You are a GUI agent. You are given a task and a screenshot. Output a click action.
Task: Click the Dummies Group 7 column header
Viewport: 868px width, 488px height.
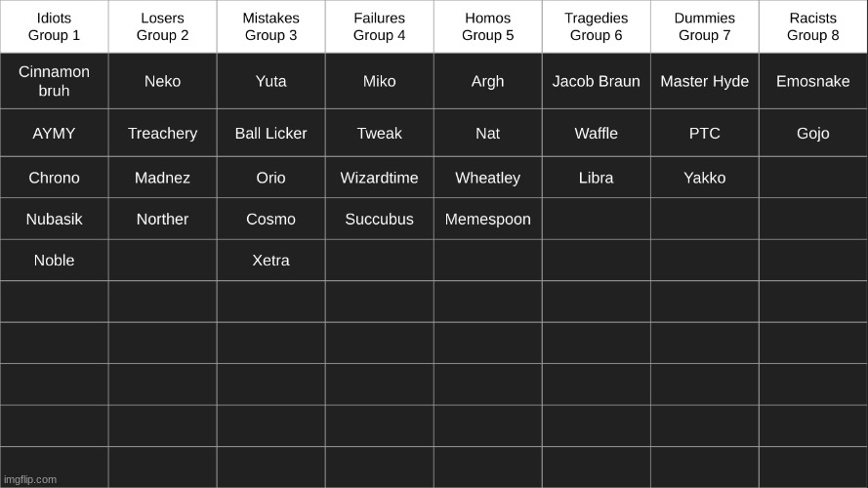click(x=705, y=26)
